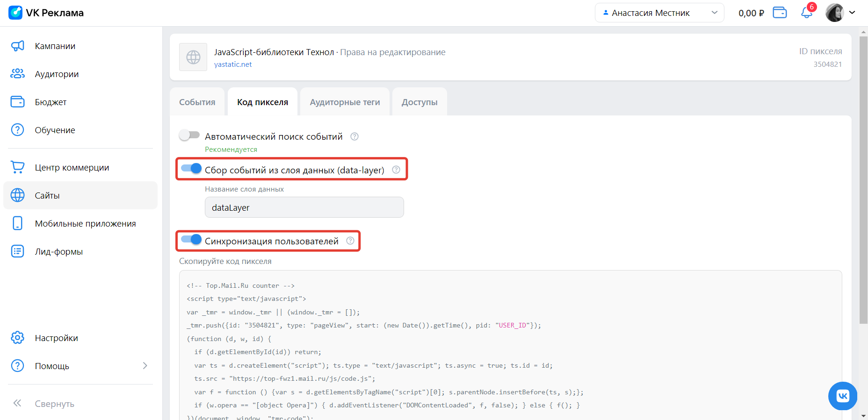Click help icon beside Автоматический поиск событий
The height and width of the screenshot is (420, 868).
354,136
